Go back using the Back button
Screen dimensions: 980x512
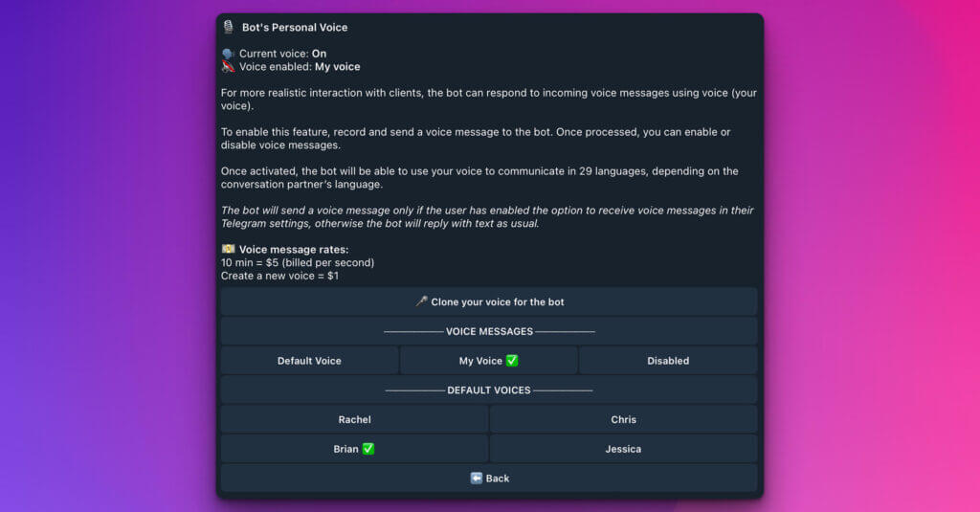pos(497,479)
